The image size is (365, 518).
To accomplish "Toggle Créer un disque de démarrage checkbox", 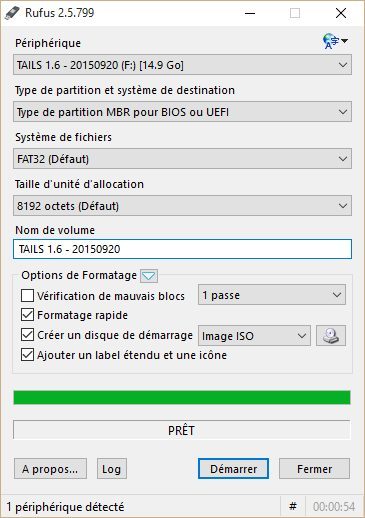I will pos(27,335).
